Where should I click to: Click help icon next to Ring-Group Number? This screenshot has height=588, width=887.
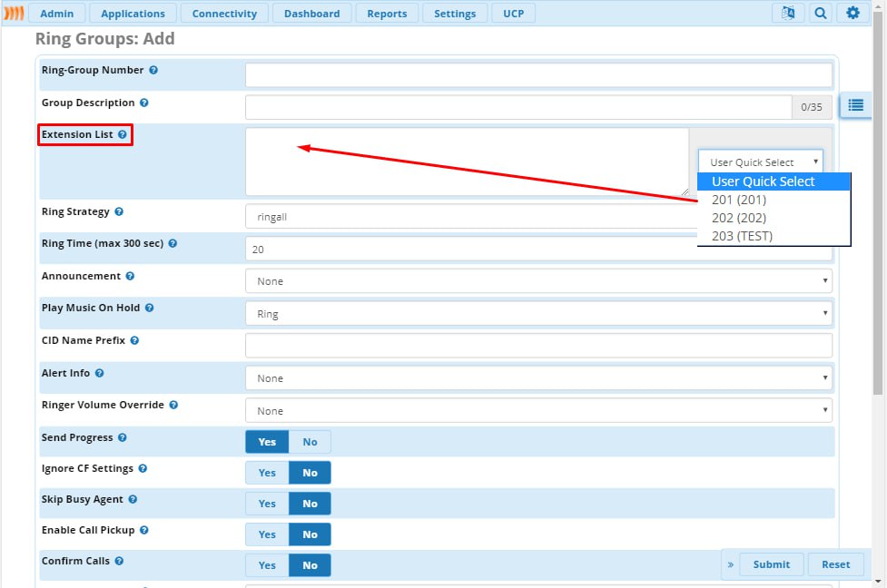click(153, 70)
